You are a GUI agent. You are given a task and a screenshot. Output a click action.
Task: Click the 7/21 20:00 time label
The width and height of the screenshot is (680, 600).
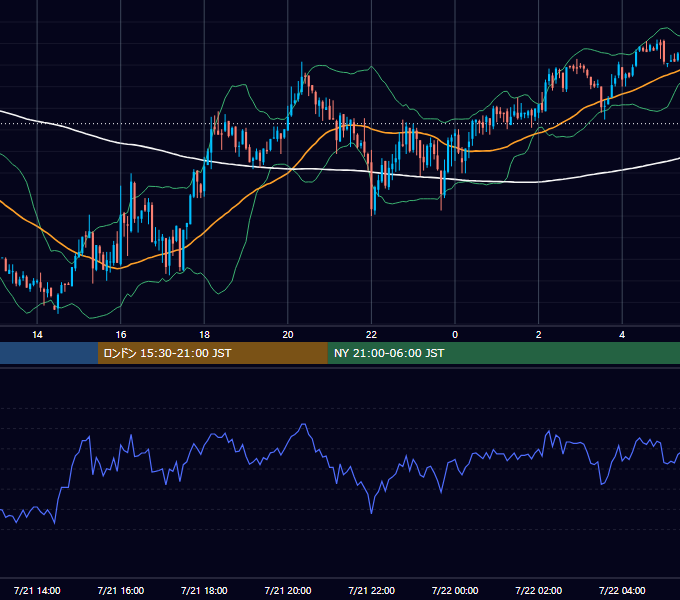click(x=288, y=590)
